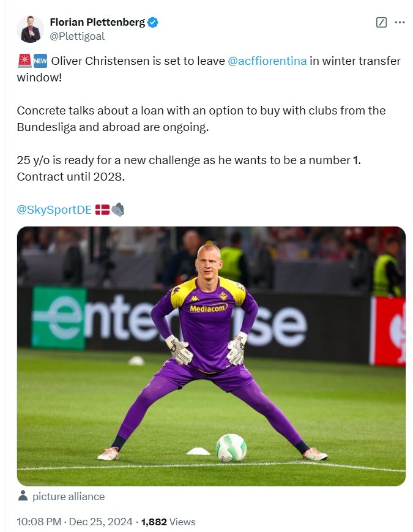The width and height of the screenshot is (413, 532).
Task: Open the goalkeeper photo in the tweet
Action: pyautogui.click(x=211, y=356)
